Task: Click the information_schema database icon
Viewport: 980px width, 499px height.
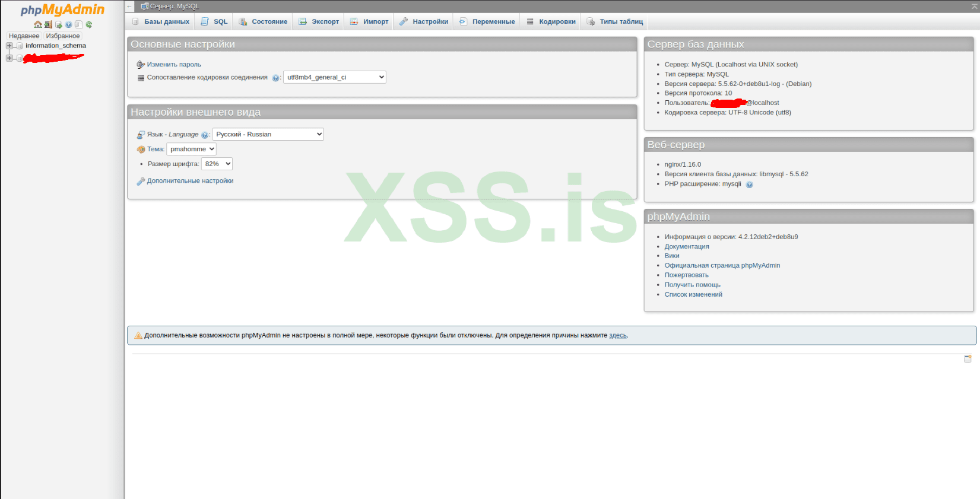Action: [x=20, y=46]
